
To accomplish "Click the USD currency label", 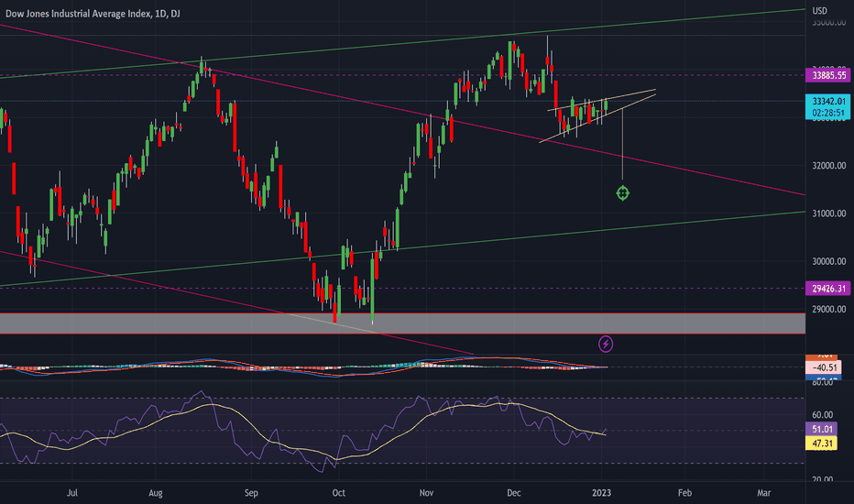I will [x=820, y=11].
